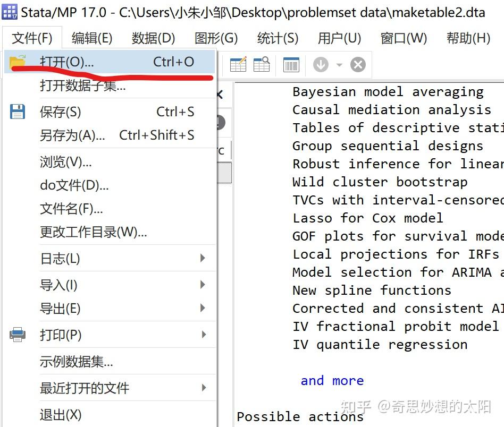504x427 pixels.
Task: Click the "GOF plots for survival" line
Action: click(x=398, y=236)
